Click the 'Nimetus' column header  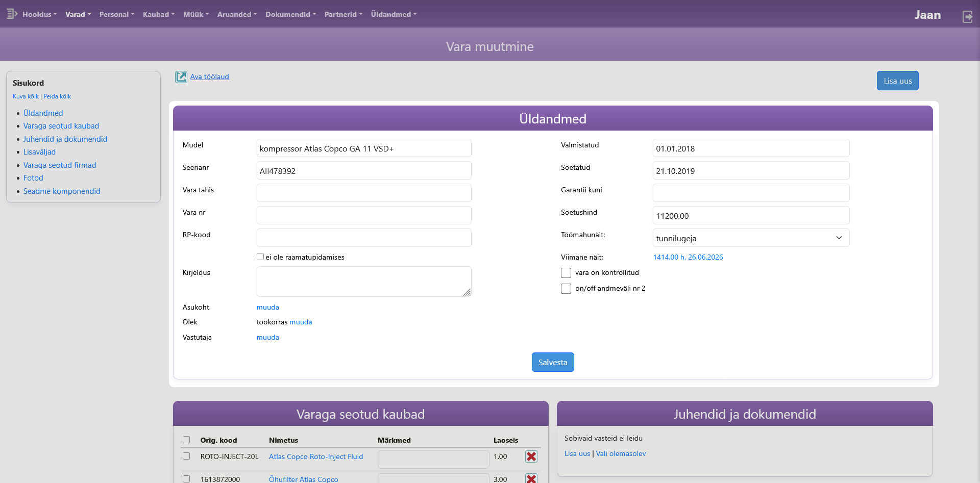tap(284, 440)
